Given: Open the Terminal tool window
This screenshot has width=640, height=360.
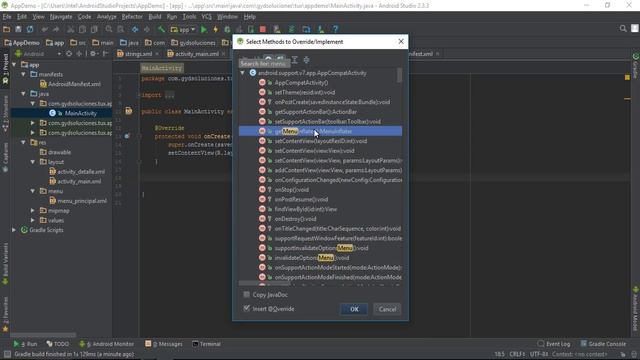Looking at the screenshot, I should [206, 344].
